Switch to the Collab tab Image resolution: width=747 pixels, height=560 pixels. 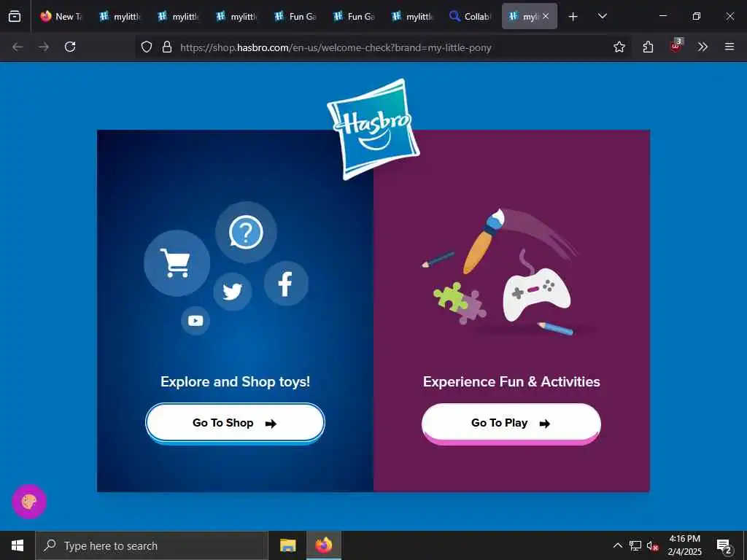[x=471, y=16]
